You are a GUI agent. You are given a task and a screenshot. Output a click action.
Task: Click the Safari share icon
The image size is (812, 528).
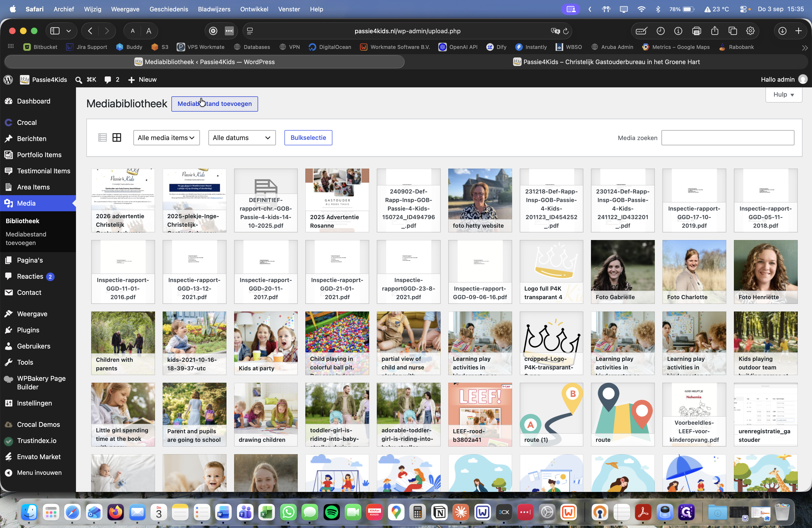click(x=715, y=31)
